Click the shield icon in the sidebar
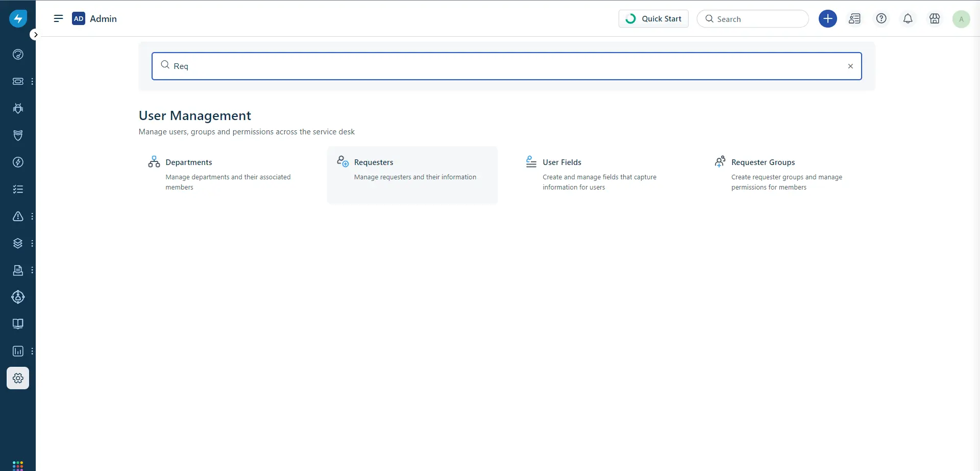 pos(18,135)
